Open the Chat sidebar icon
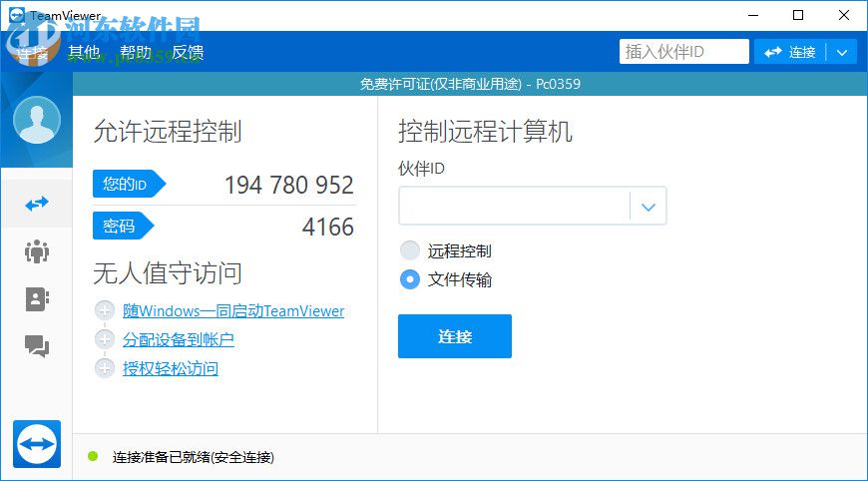 [37, 346]
